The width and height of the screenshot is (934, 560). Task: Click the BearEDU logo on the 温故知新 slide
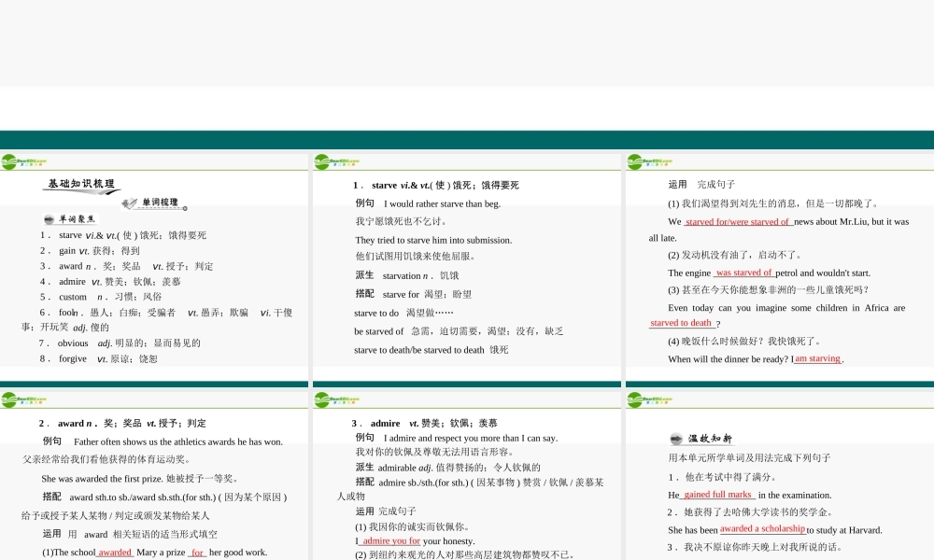click(650, 399)
